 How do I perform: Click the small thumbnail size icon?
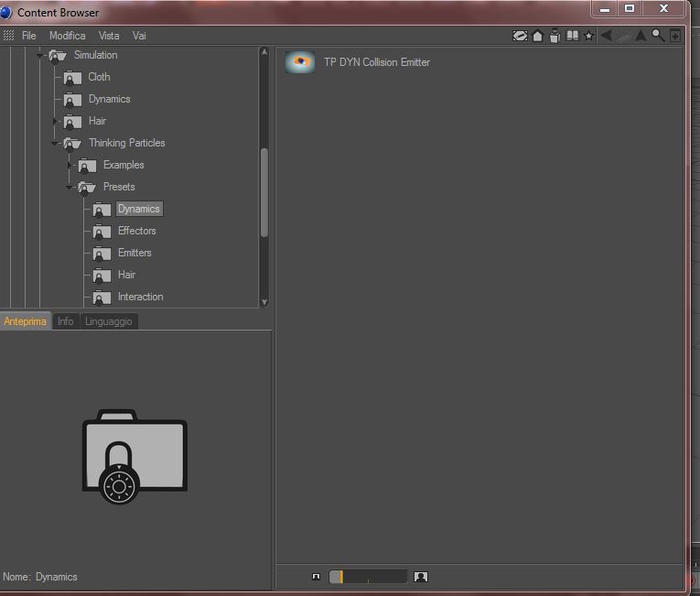point(316,577)
